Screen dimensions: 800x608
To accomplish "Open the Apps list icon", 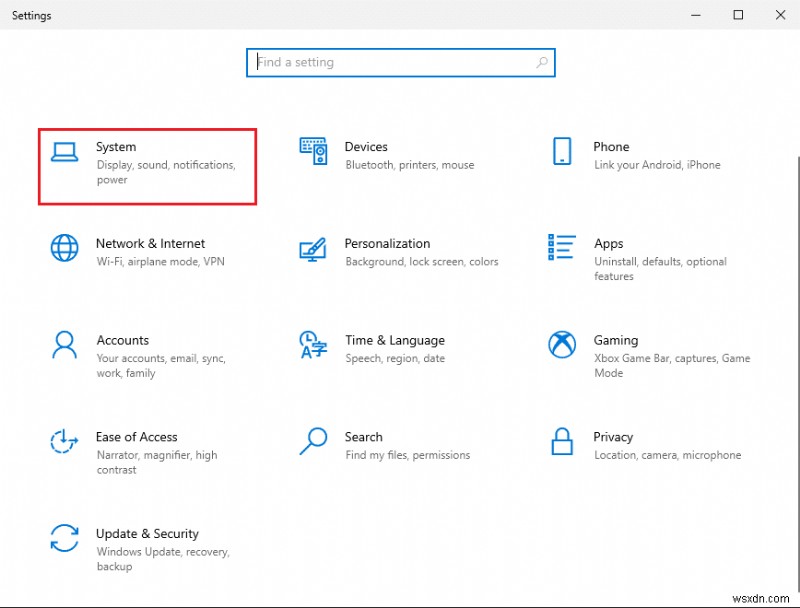I will (562, 248).
